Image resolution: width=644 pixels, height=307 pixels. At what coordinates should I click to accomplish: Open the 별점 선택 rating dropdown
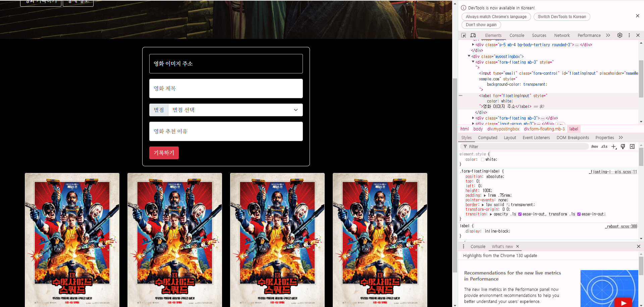(x=235, y=110)
